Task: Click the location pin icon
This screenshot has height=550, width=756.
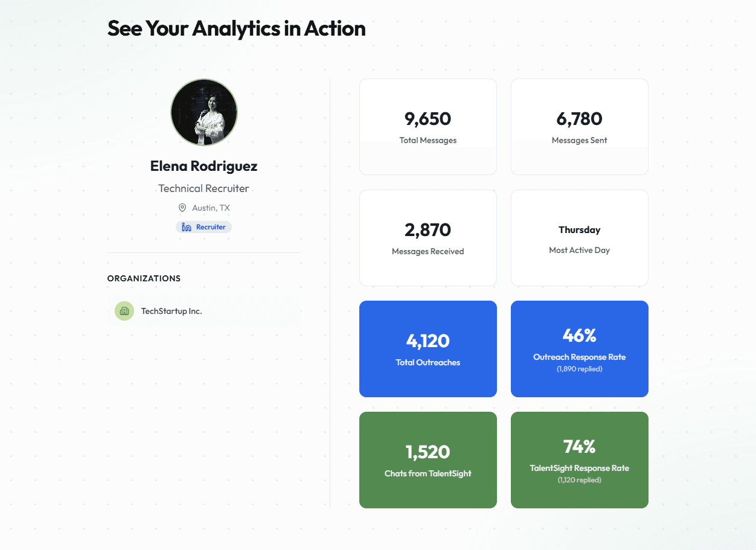Action: click(182, 208)
